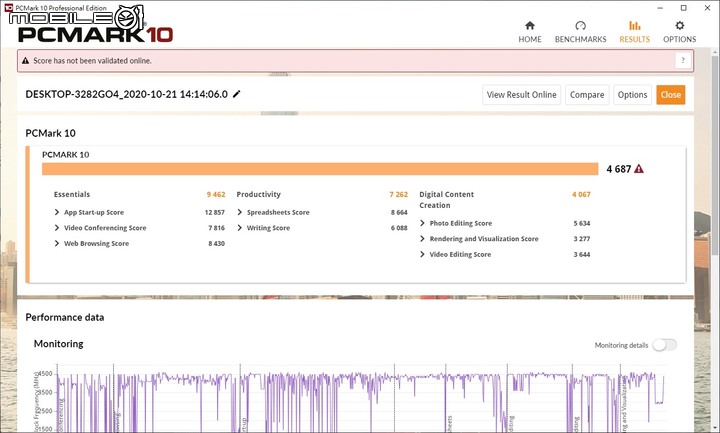
Task: Expand Spreadsheets Score row
Action: (x=240, y=212)
